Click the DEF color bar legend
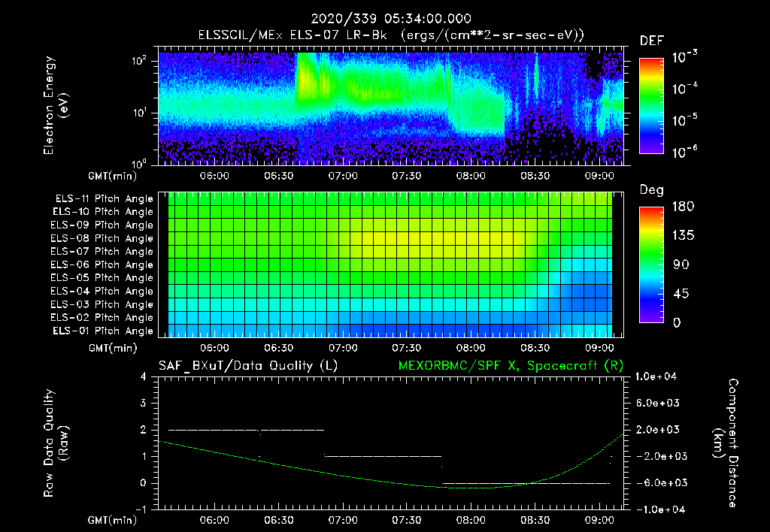 click(651, 105)
